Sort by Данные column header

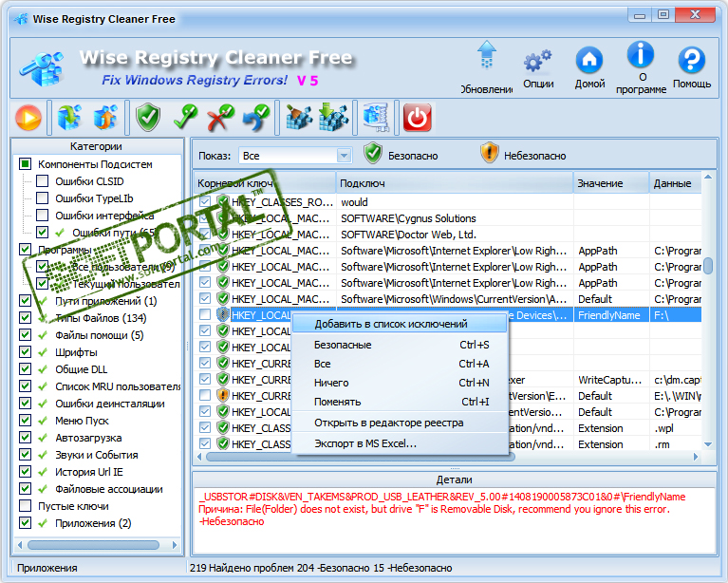(675, 183)
